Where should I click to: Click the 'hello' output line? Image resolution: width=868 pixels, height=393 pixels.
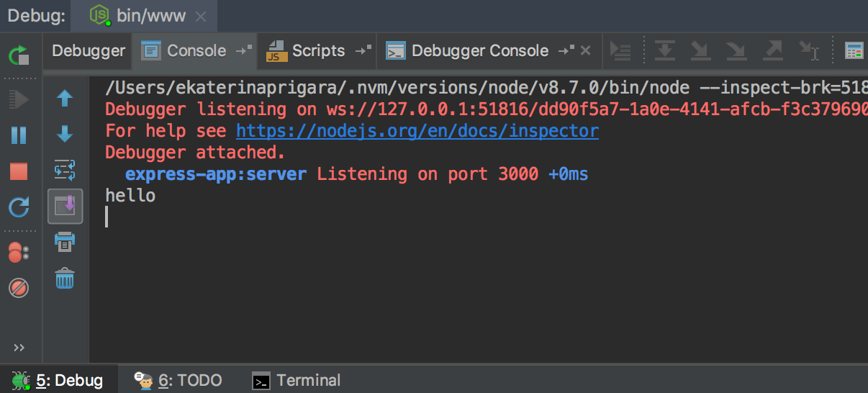click(x=130, y=195)
